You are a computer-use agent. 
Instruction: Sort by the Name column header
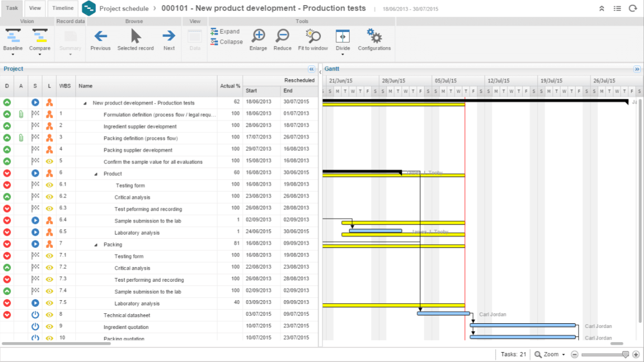pos(147,86)
